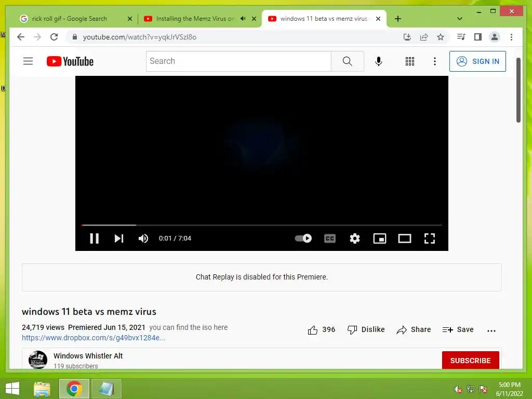Screen dimensions: 532x399
Task: Select the windows 11 beta vs memz tab
Action: 319,19
